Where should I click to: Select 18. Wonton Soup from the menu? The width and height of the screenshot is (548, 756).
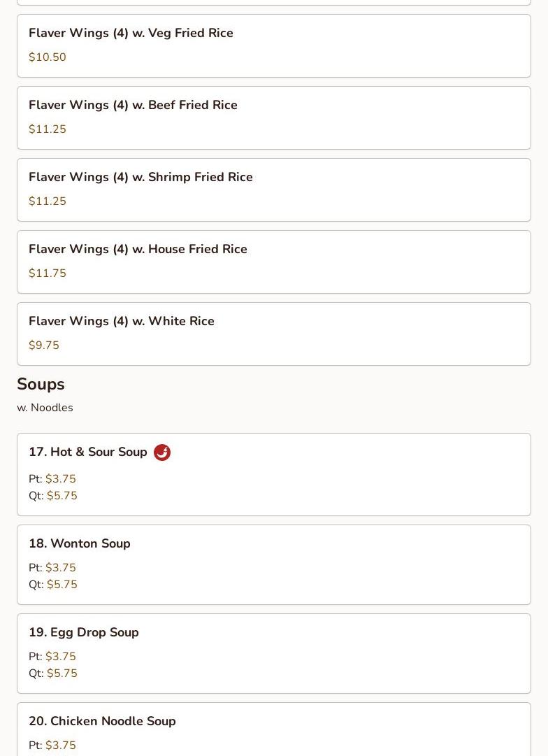point(80,543)
